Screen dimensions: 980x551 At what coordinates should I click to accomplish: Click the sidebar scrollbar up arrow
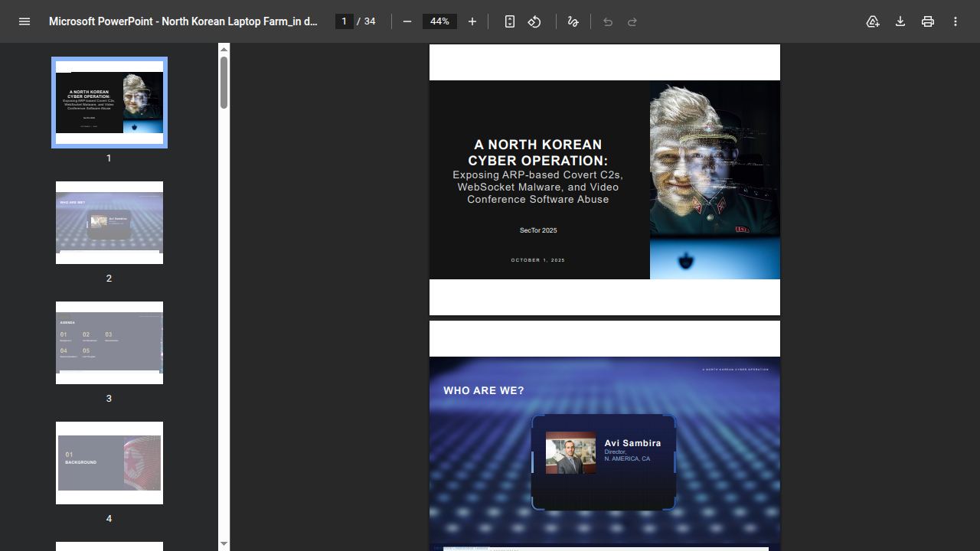224,50
